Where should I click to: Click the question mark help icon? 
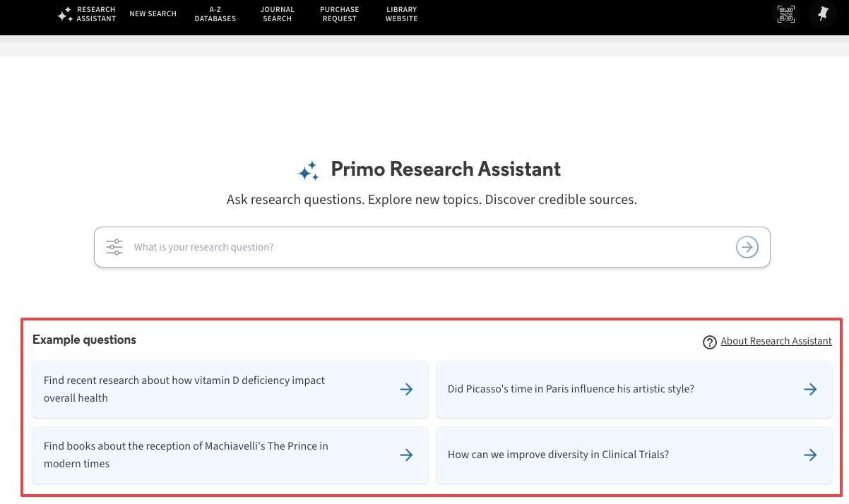click(710, 342)
